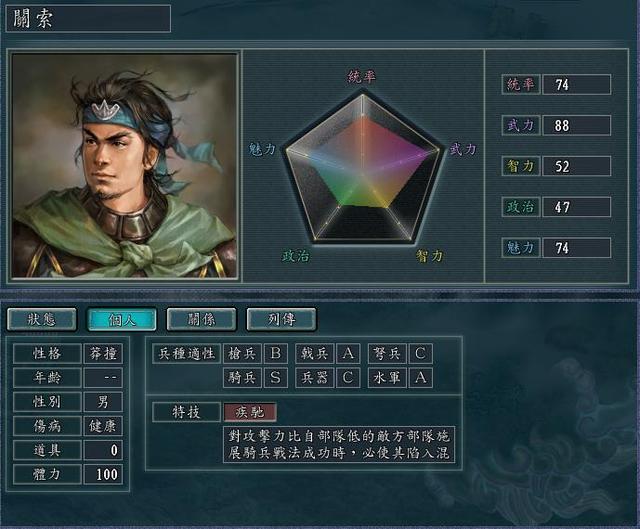Screen dimensions: 640x529
Task: Click the 弩兵 aptitude grade C
Action: point(420,353)
